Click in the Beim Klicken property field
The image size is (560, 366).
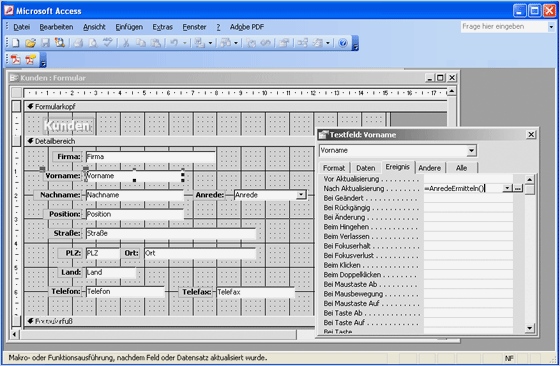point(468,265)
